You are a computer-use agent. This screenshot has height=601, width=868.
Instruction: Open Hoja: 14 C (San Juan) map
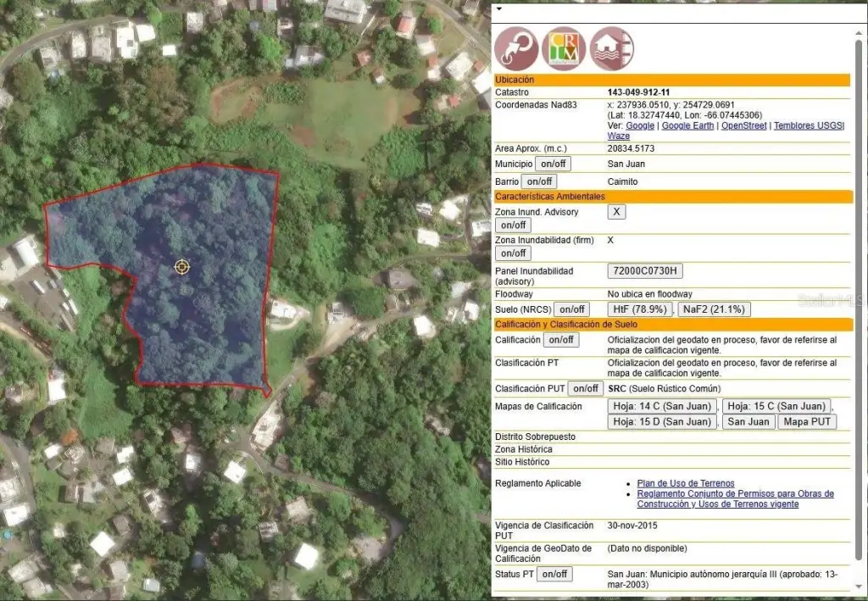coord(663,406)
